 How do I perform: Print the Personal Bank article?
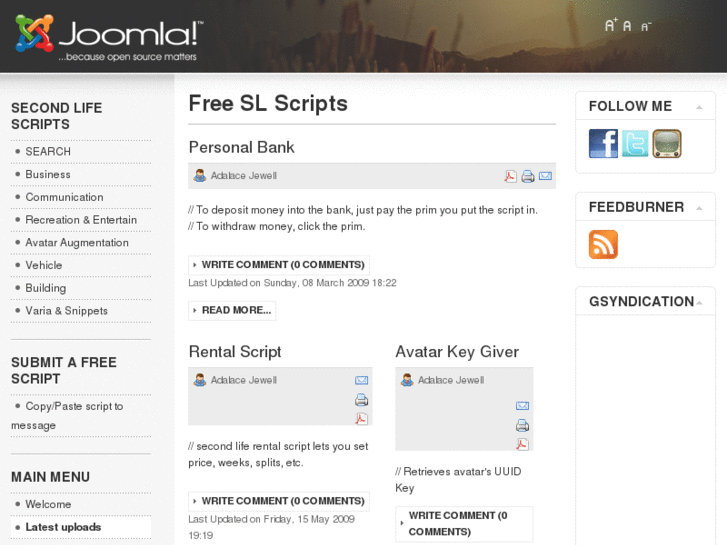pos(527,176)
